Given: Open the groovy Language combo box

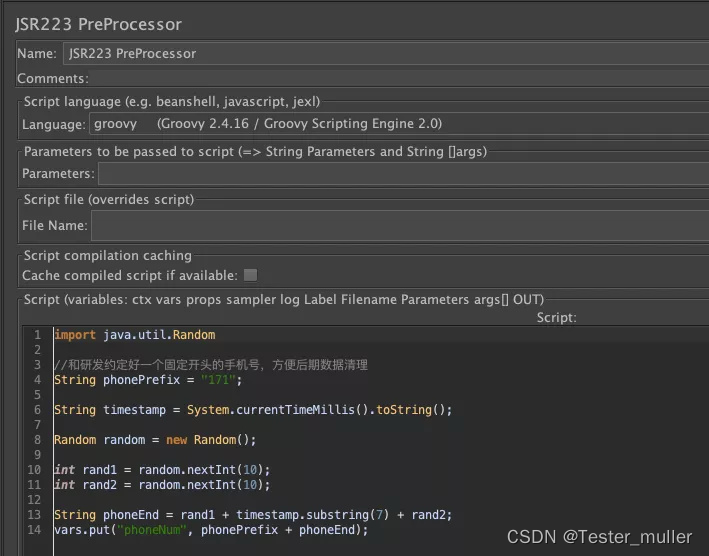Looking at the screenshot, I should [399, 123].
